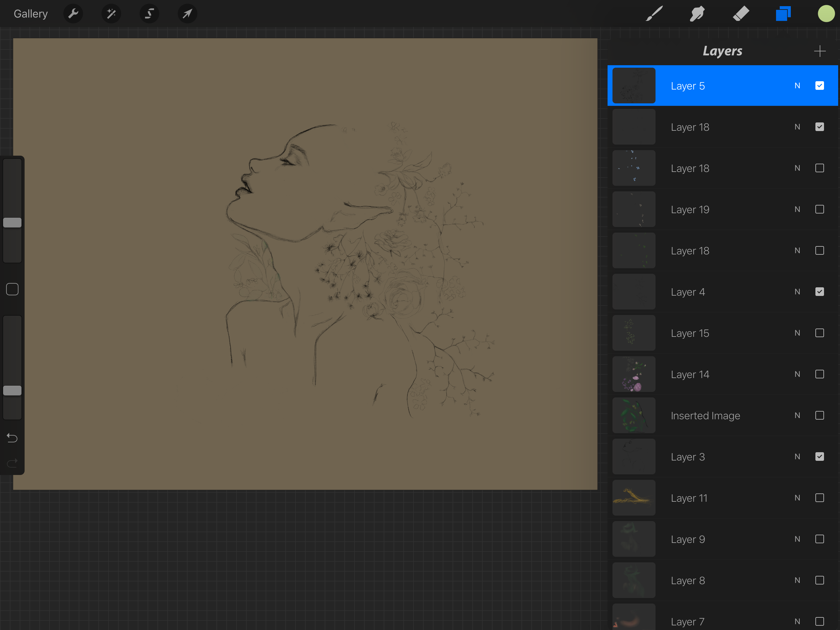Screen dimensions: 840x630
Task: Show the Inserted Image layer with its checkbox
Action: click(x=819, y=415)
